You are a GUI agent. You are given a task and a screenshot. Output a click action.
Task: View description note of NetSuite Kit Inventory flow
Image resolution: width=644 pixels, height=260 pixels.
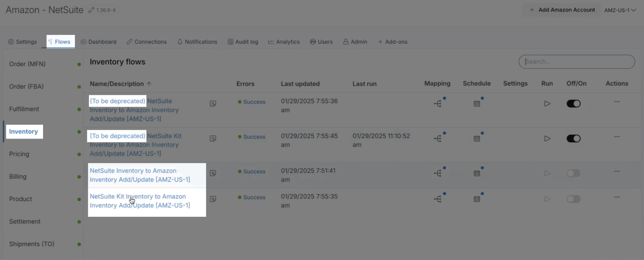pyautogui.click(x=213, y=199)
